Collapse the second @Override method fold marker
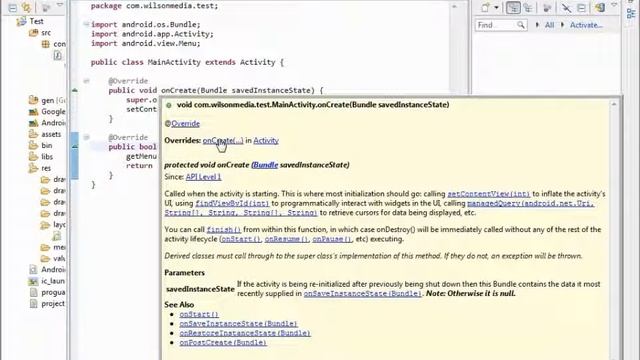 (x=86, y=137)
